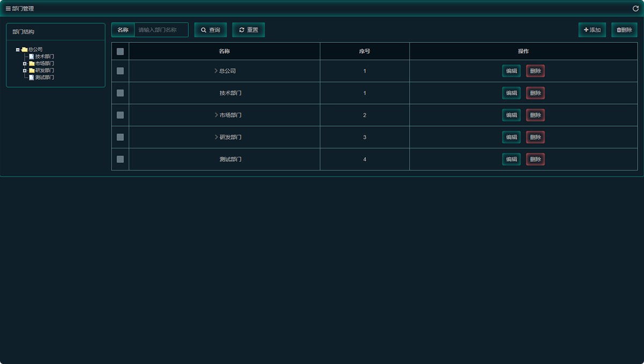Click 删除 for the 研发部门 row
Screen dimensions: 644x364
536,137
